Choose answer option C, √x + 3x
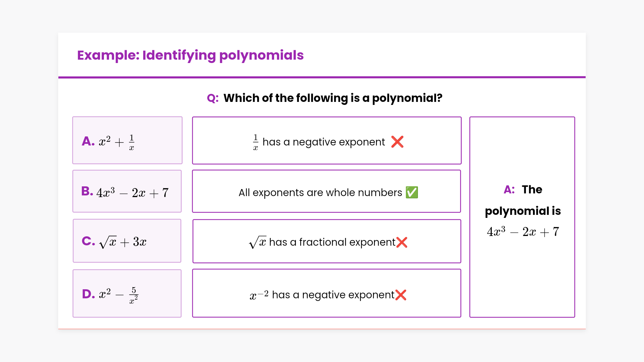The height and width of the screenshot is (362, 644). click(x=127, y=241)
